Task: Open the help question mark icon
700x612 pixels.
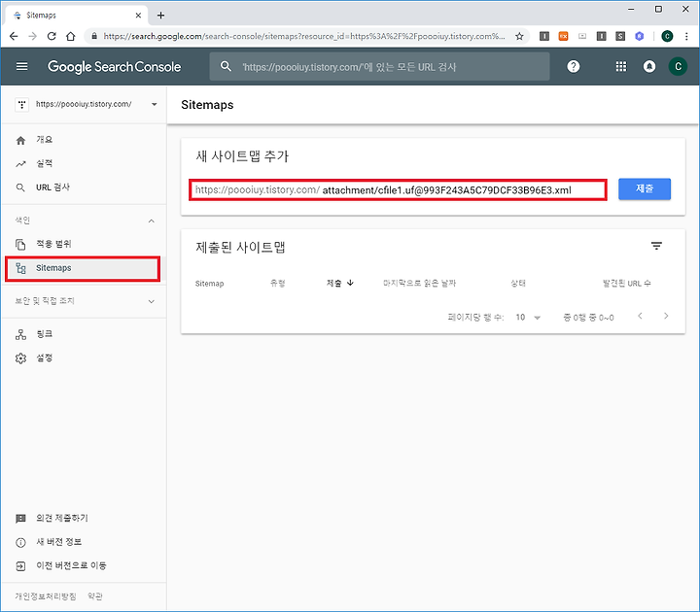Action: pos(574,66)
